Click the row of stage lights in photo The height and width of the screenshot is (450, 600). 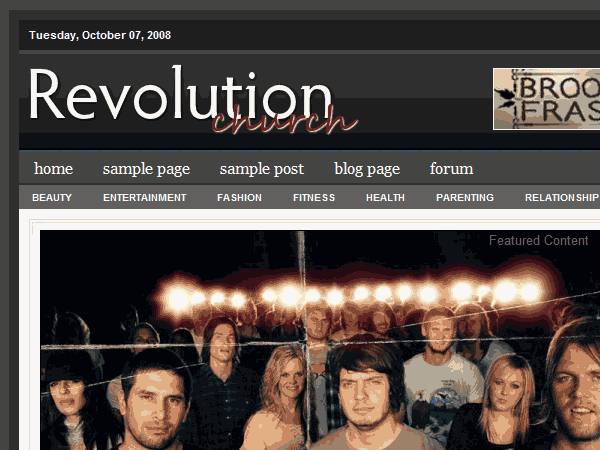coord(352,295)
